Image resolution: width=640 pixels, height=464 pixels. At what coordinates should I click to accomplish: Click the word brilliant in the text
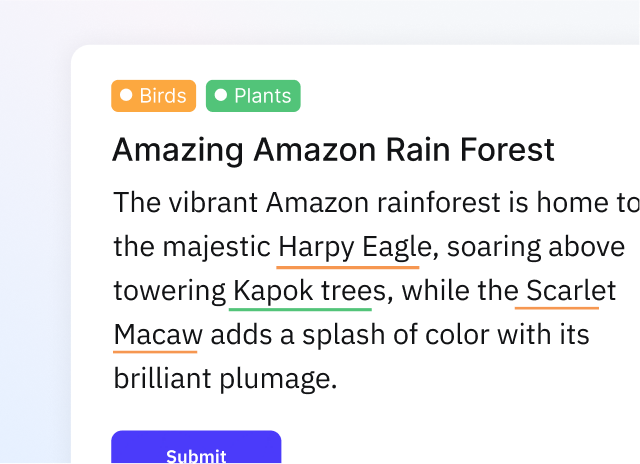click(159, 379)
